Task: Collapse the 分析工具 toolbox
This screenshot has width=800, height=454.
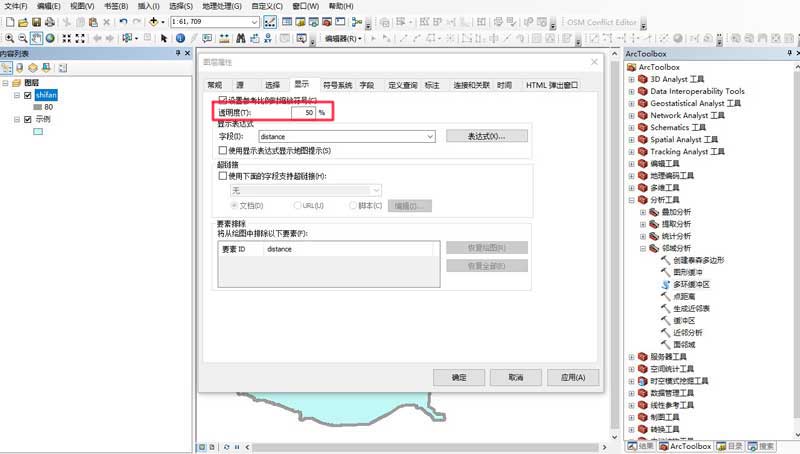Action: tap(631, 200)
